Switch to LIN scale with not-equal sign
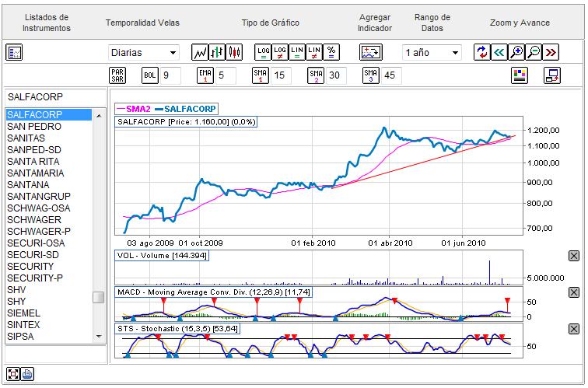The height and width of the screenshot is (388, 588). 314,52
